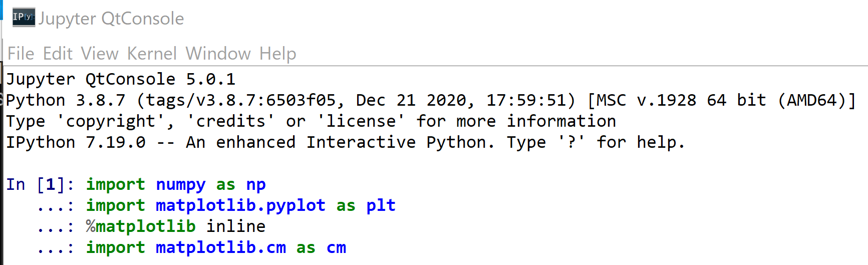The image size is (868, 265).
Task: Click on the '%matplotlib inline' magic command
Action: tap(175, 227)
